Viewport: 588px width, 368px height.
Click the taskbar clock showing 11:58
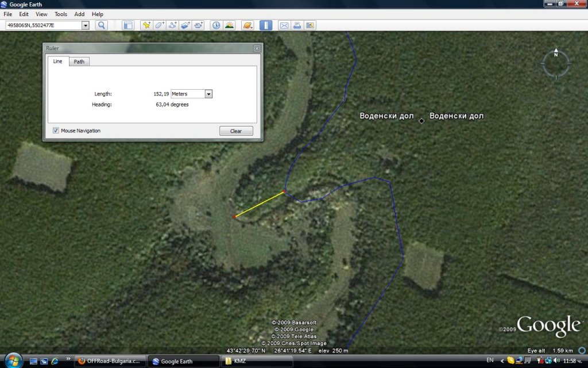coord(574,361)
